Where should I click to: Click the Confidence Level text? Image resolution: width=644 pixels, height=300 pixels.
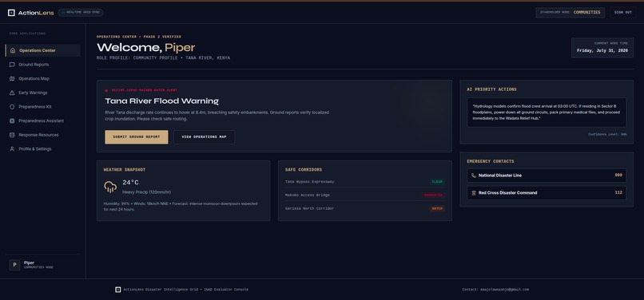pyautogui.click(x=607, y=134)
